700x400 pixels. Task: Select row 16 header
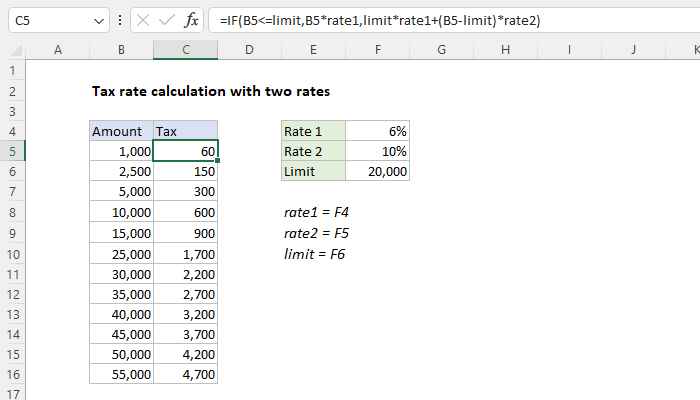click(12, 374)
